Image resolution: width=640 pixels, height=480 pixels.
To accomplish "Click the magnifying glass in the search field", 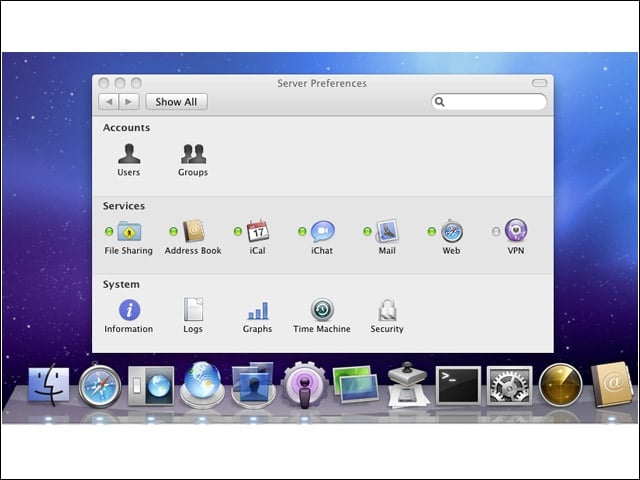I will pyautogui.click(x=440, y=102).
